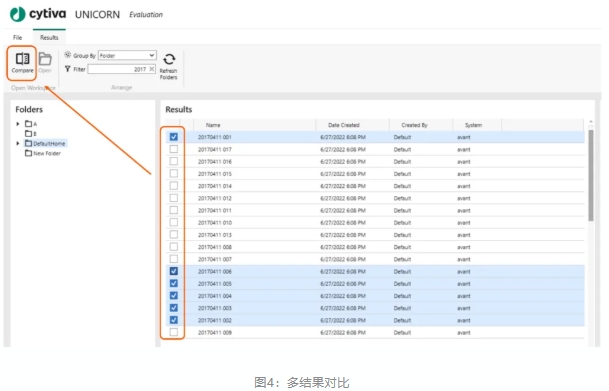Open the File menu

(17, 37)
